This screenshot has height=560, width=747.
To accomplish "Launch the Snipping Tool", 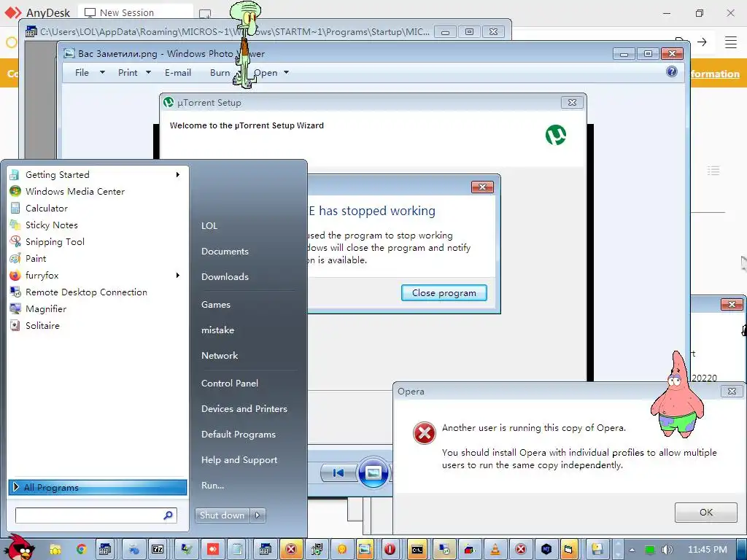I will pos(98,242).
